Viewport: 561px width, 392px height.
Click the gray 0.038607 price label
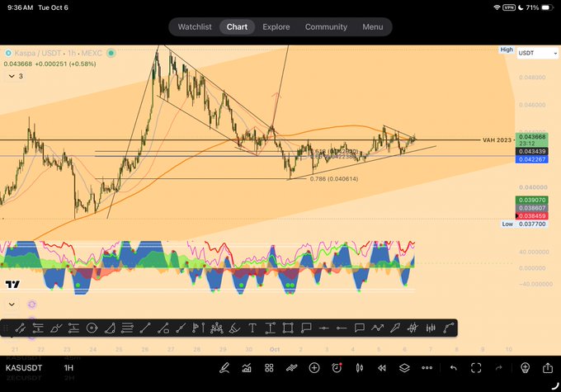532,208
